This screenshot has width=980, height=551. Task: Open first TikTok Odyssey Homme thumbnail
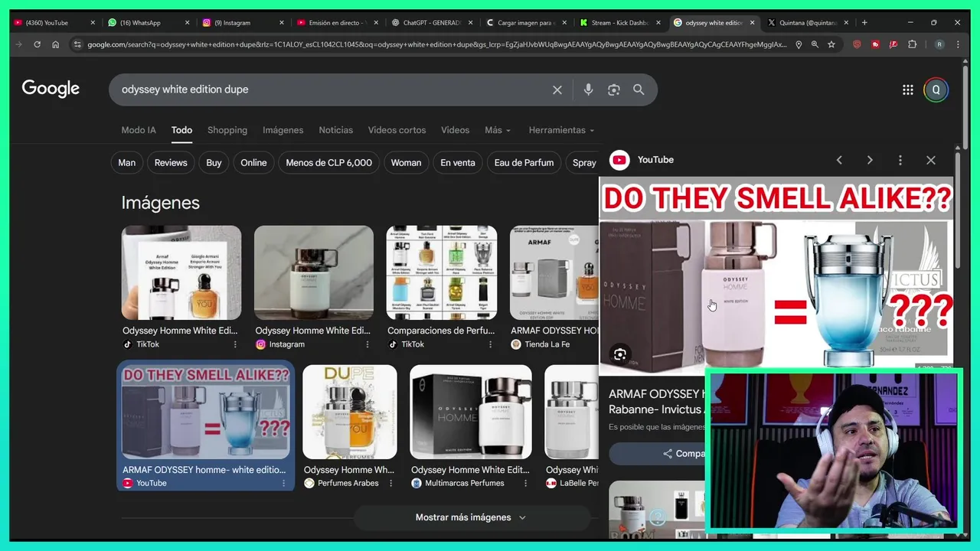(181, 272)
